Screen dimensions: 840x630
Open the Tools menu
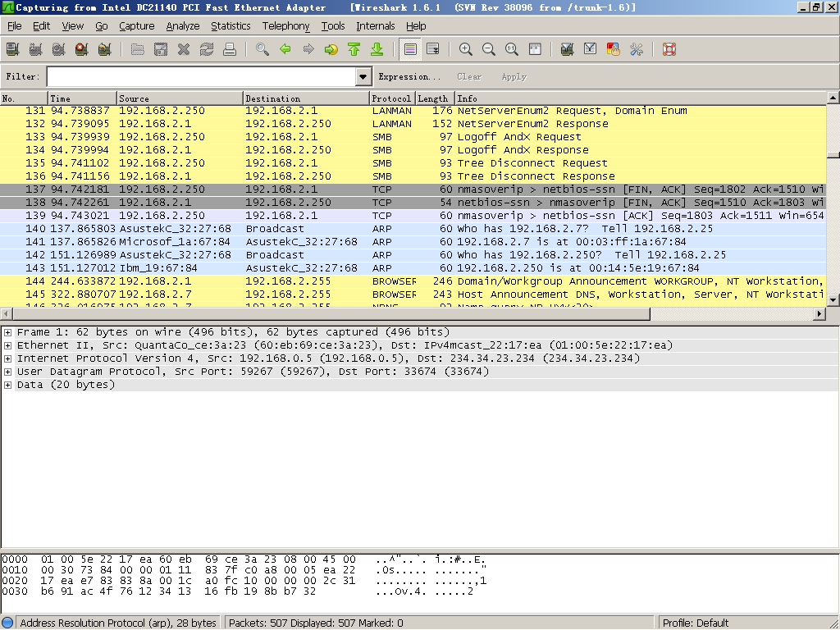coord(333,25)
